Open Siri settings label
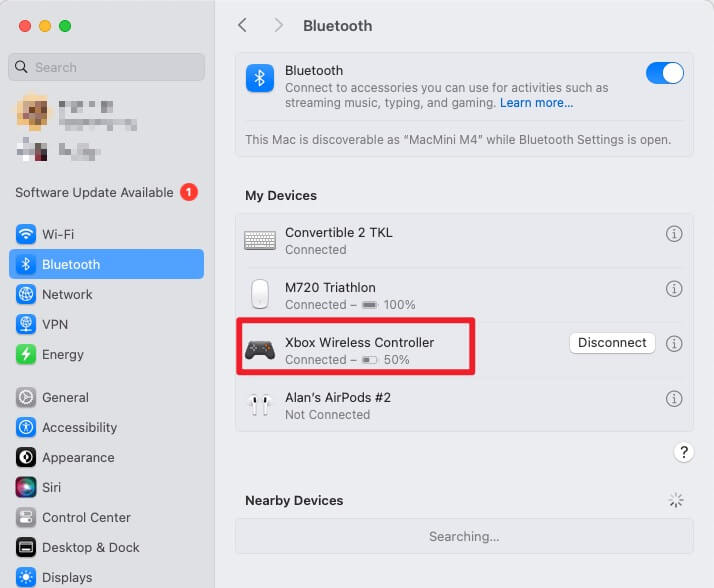The height and width of the screenshot is (588, 714). 51,487
